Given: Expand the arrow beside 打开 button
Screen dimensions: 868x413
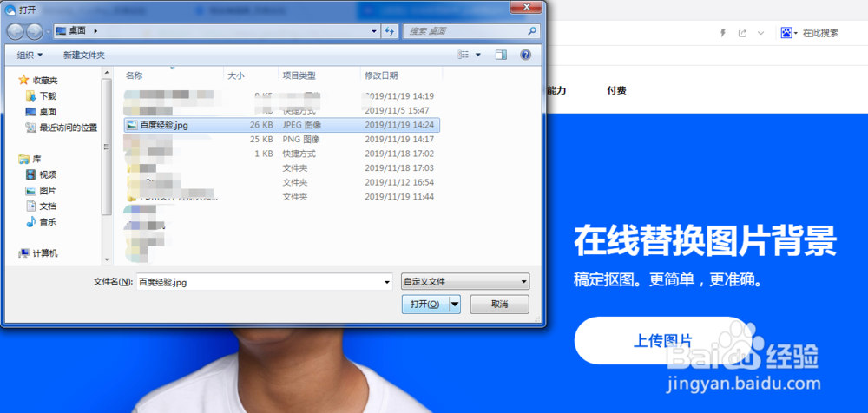Looking at the screenshot, I should click(455, 304).
